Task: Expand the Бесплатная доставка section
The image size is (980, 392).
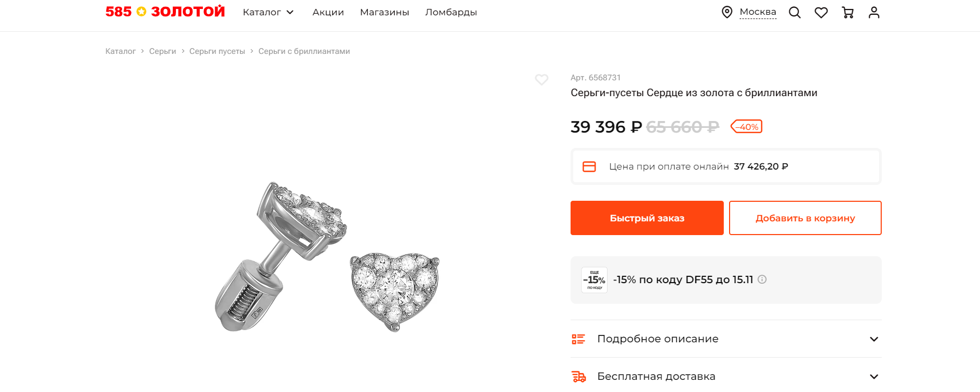Action: click(x=726, y=376)
